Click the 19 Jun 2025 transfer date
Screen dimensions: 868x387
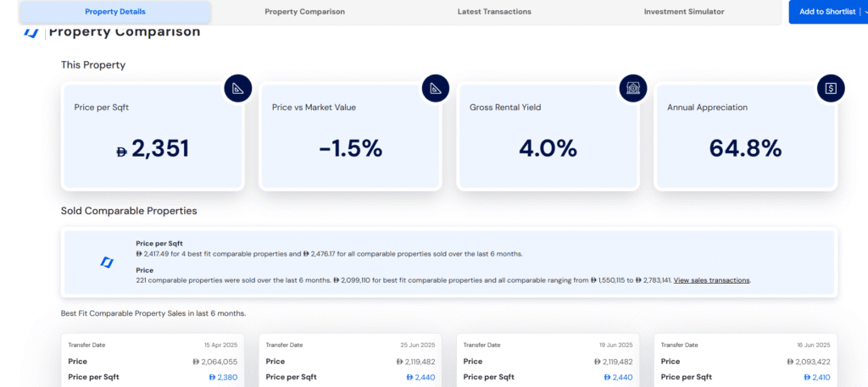tap(615, 345)
